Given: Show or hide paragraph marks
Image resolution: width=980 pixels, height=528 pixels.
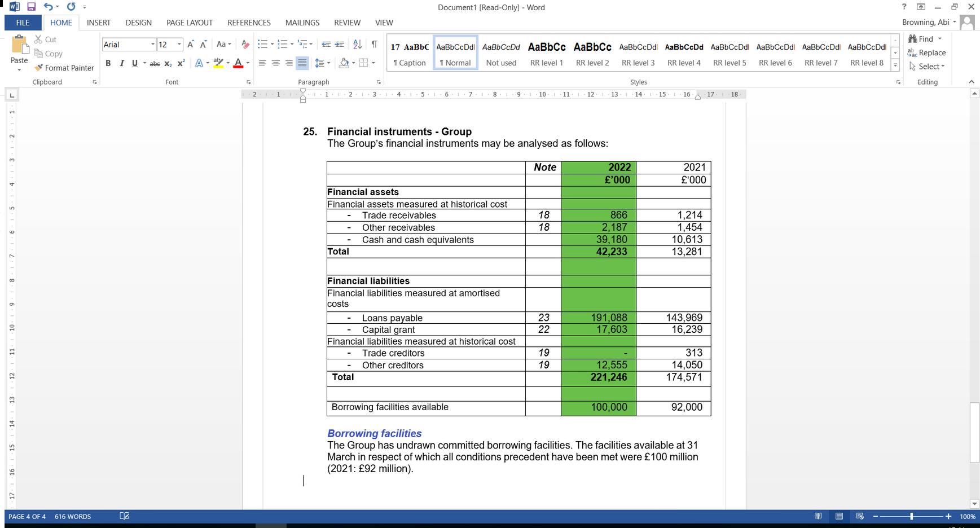Looking at the screenshot, I should pos(374,45).
